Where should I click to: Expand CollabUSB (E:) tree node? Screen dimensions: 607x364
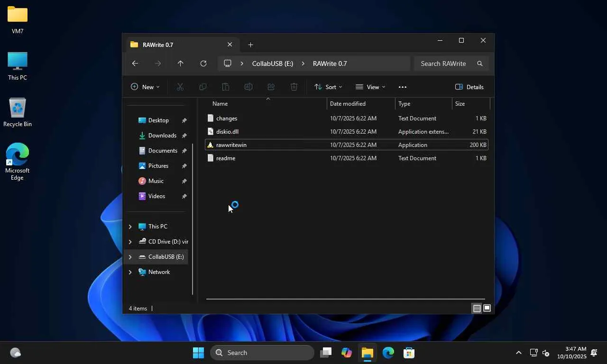tap(130, 257)
